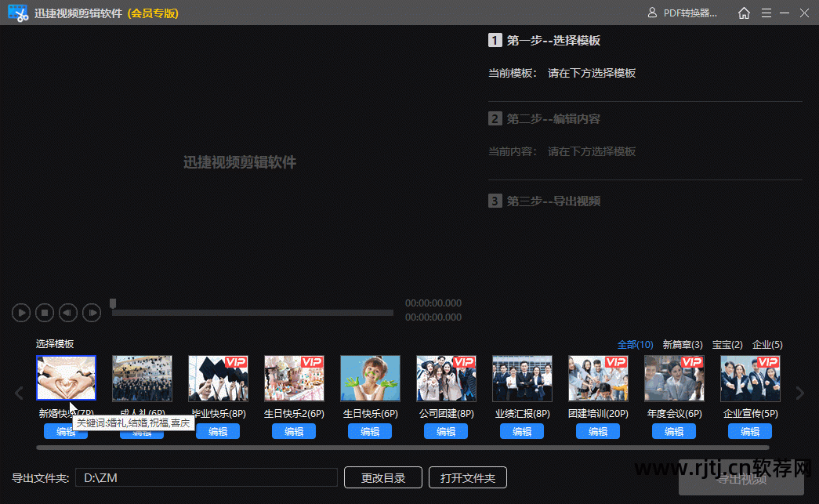This screenshot has height=504, width=819.
Task: Switch to the 宝宝(2) template category
Action: [727, 345]
